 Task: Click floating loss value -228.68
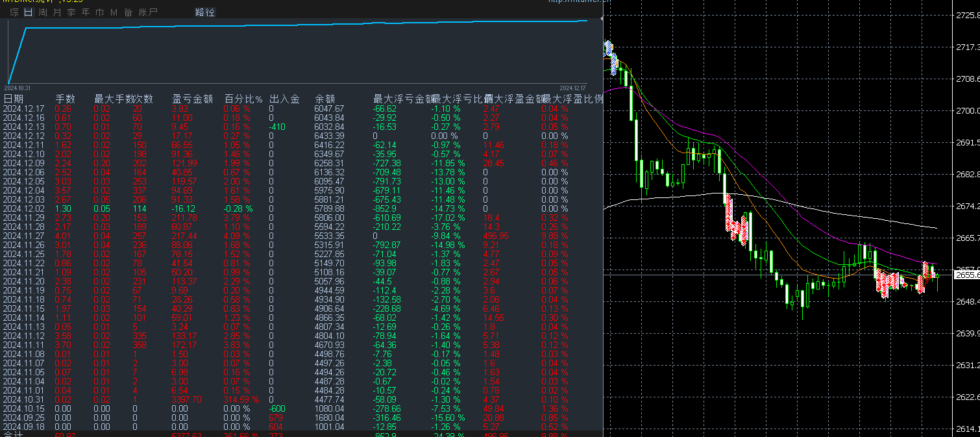[387, 308]
